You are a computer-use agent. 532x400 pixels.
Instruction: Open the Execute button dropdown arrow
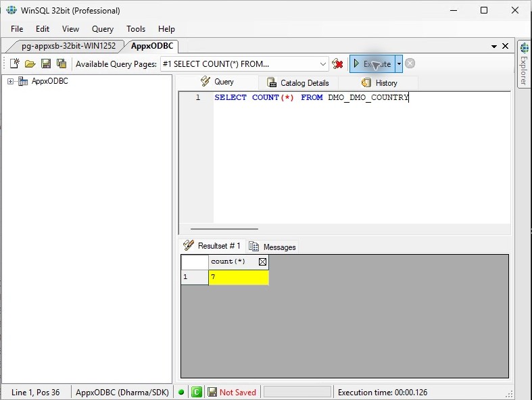click(x=399, y=64)
